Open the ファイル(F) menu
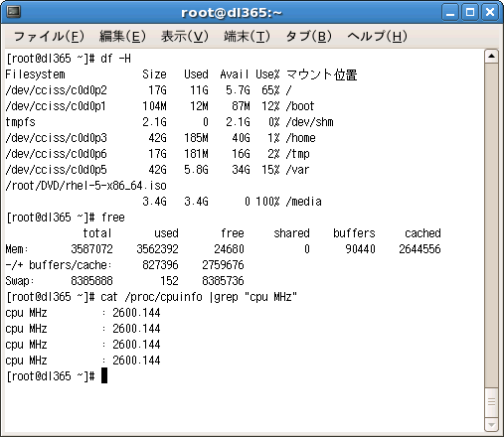Image resolution: width=504 pixels, height=437 pixels. click(x=49, y=37)
